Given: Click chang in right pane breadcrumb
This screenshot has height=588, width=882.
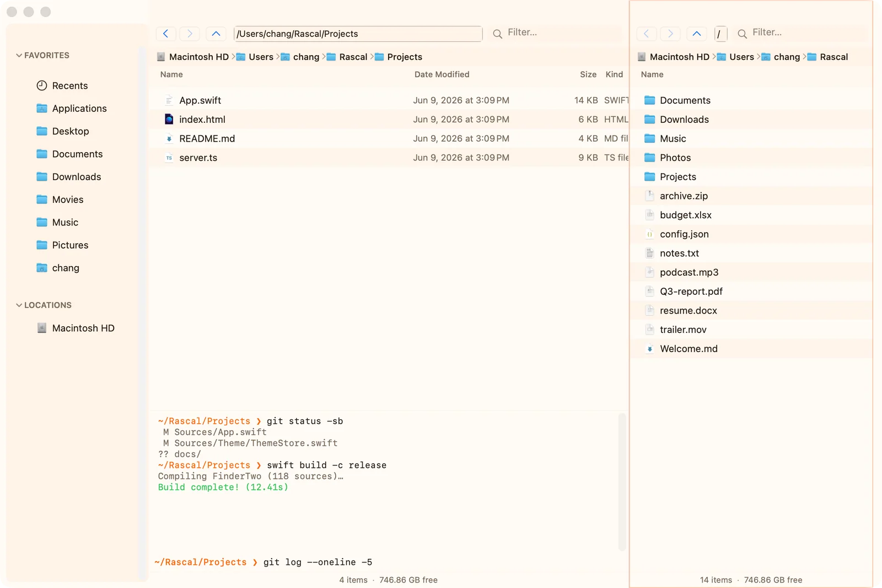Looking at the screenshot, I should click(x=781, y=57).
